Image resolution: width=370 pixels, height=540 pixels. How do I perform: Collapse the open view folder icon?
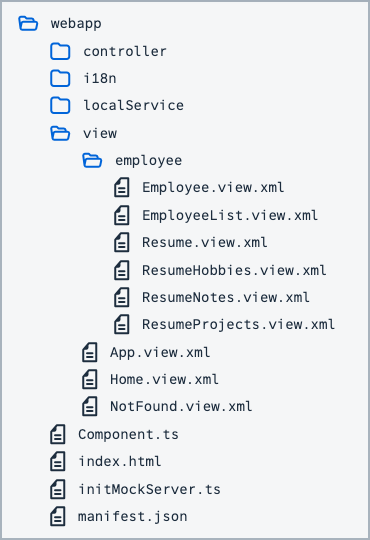[60, 133]
